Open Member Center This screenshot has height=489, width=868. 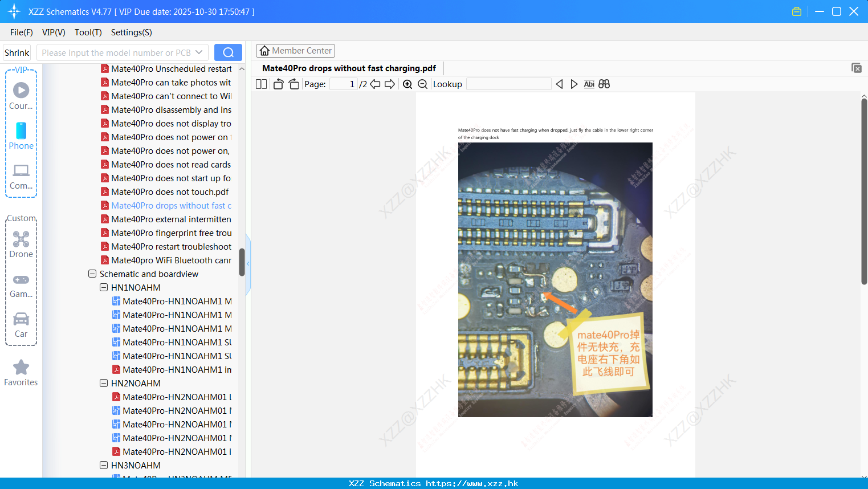[295, 51]
